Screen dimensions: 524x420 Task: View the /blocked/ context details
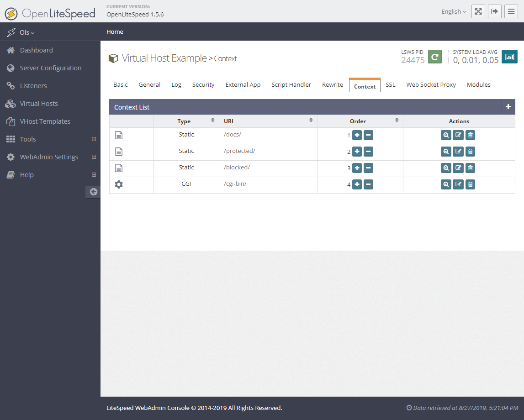(446, 168)
